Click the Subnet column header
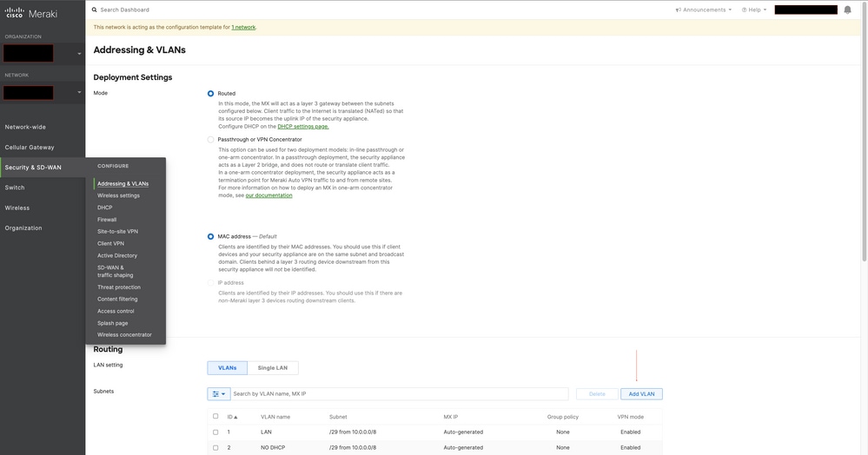This screenshot has width=868, height=455. pyautogui.click(x=338, y=417)
